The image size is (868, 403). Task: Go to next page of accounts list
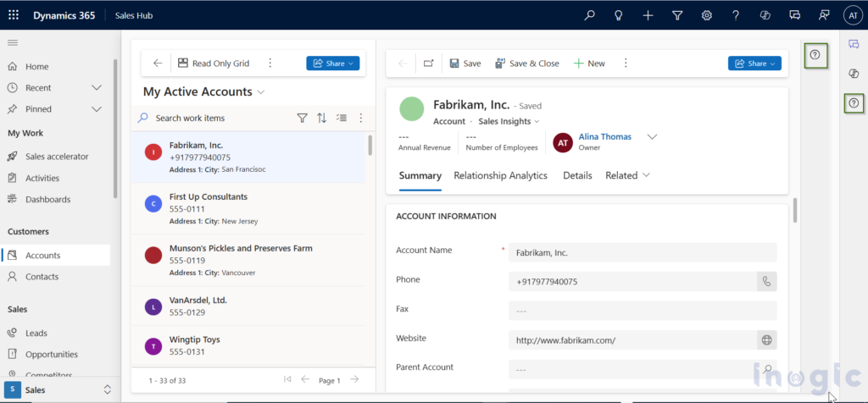(355, 379)
